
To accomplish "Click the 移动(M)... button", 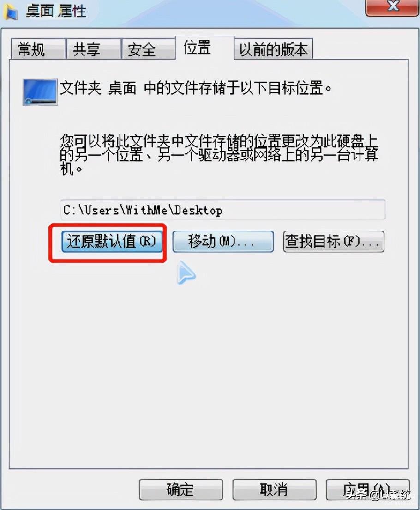I will (x=222, y=242).
